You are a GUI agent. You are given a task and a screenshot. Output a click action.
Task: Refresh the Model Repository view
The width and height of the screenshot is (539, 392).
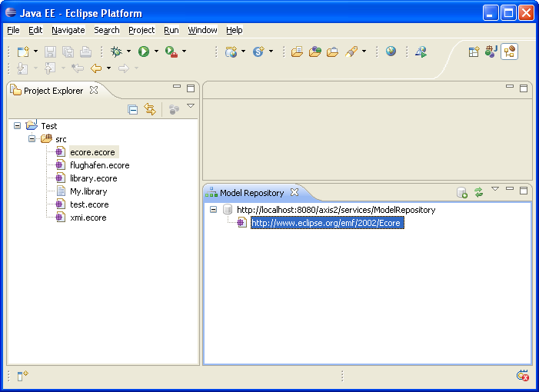478,192
